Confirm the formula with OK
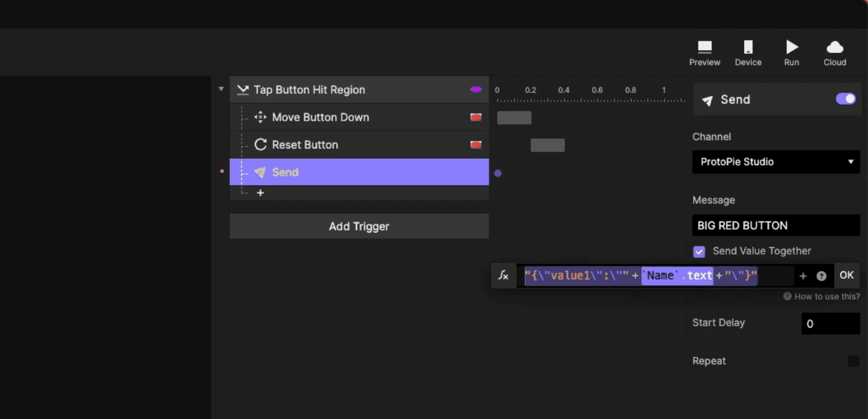 846,276
